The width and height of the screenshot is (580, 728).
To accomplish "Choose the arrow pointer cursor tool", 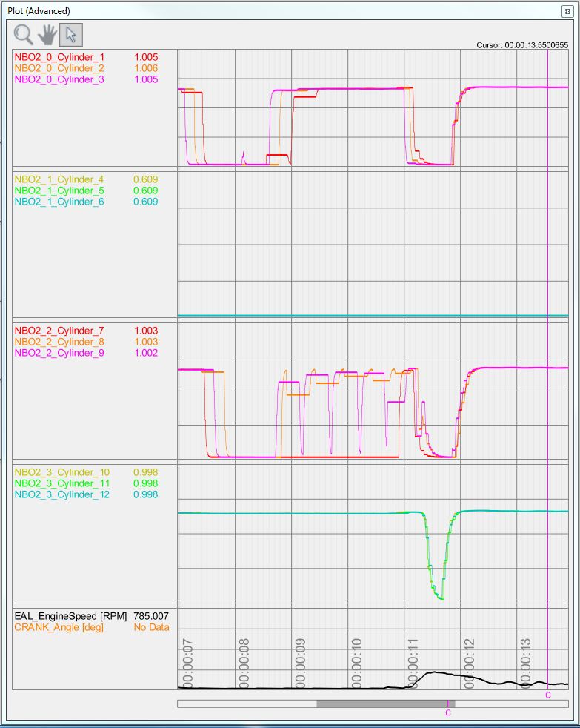I will pyautogui.click(x=71, y=35).
